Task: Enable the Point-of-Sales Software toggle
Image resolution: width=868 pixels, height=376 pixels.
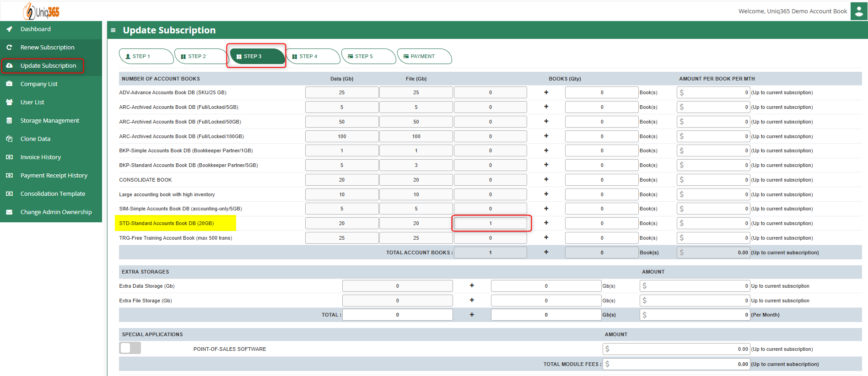Action: tap(130, 348)
